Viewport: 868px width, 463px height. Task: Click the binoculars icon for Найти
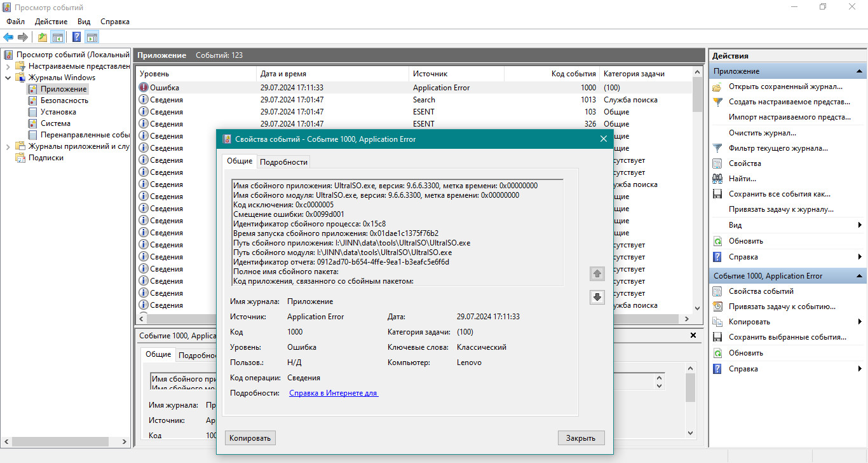(x=717, y=179)
